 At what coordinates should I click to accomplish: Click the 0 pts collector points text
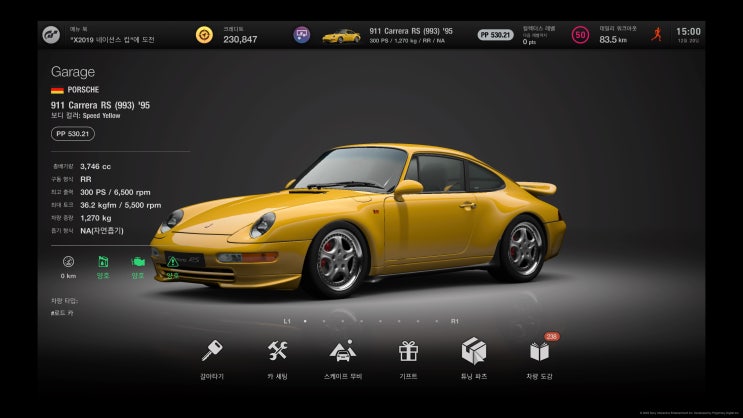coord(529,42)
